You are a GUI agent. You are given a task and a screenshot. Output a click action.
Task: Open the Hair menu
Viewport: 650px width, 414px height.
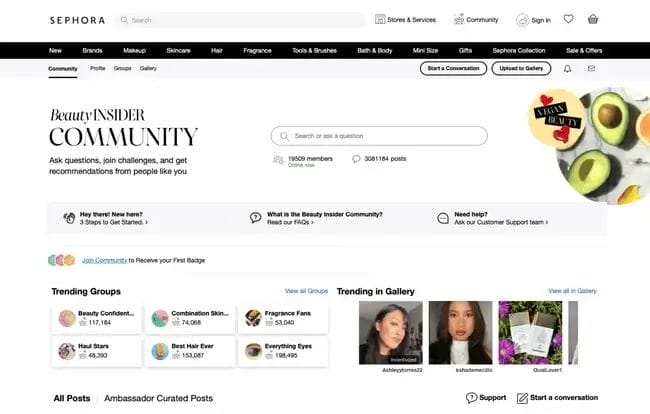click(x=217, y=51)
